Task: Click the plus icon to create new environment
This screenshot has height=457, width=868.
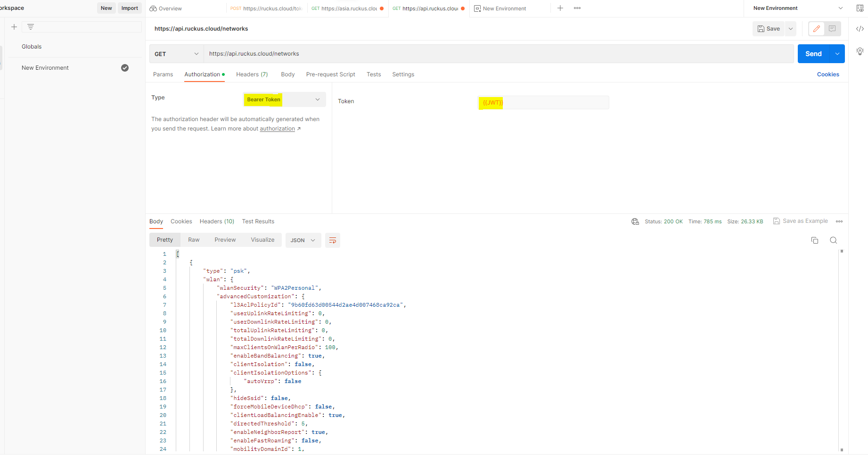Action: click(14, 27)
